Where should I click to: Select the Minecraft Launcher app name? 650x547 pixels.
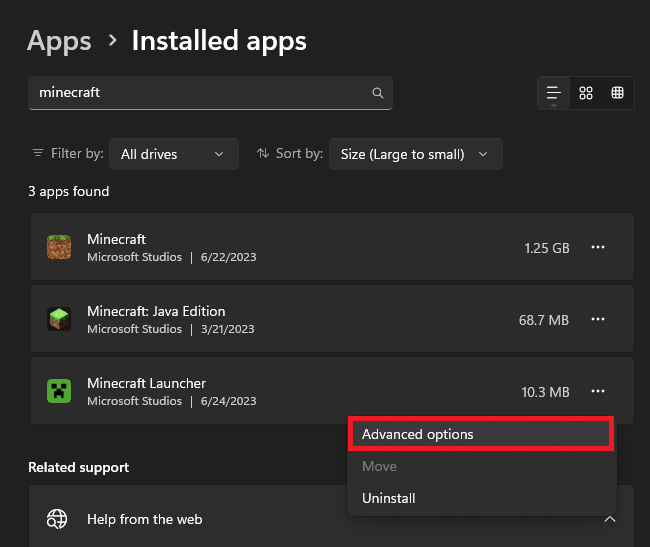146,383
